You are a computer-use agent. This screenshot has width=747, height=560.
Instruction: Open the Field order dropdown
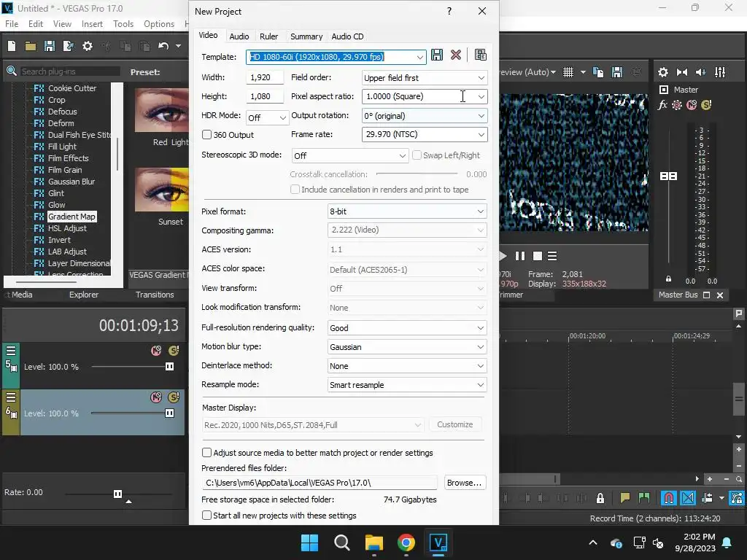click(x=481, y=77)
